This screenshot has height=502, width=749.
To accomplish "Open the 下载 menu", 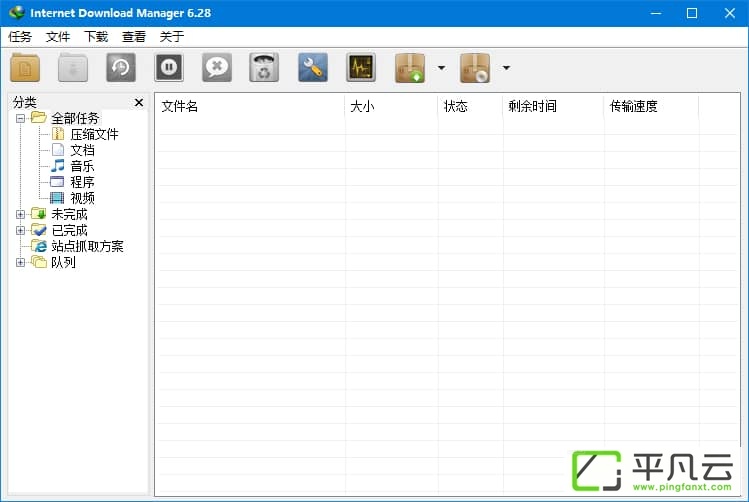I will point(96,36).
